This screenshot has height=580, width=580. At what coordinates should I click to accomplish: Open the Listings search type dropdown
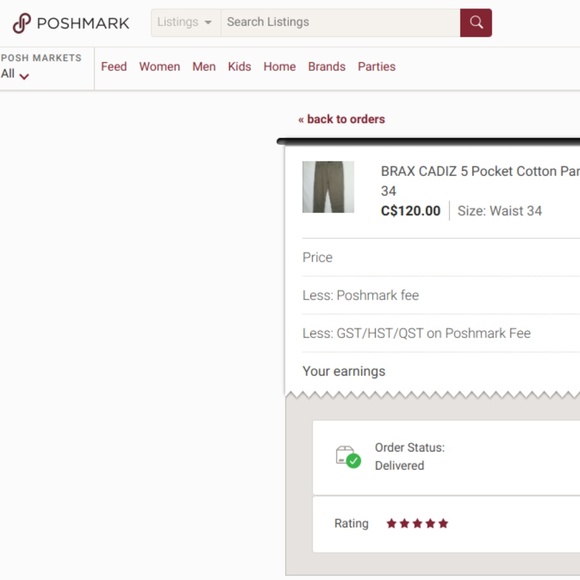click(x=186, y=23)
